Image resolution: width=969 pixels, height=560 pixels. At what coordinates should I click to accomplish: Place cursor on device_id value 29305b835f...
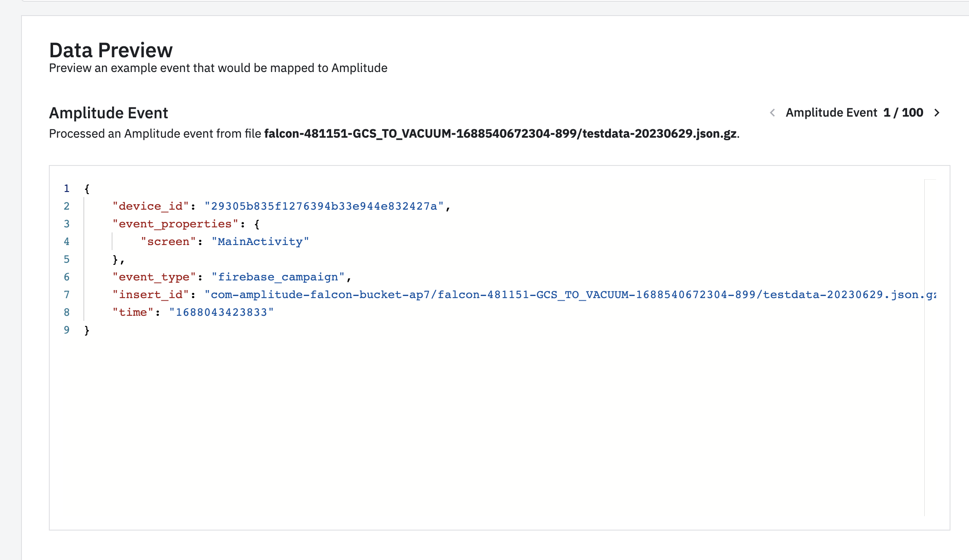tap(324, 206)
